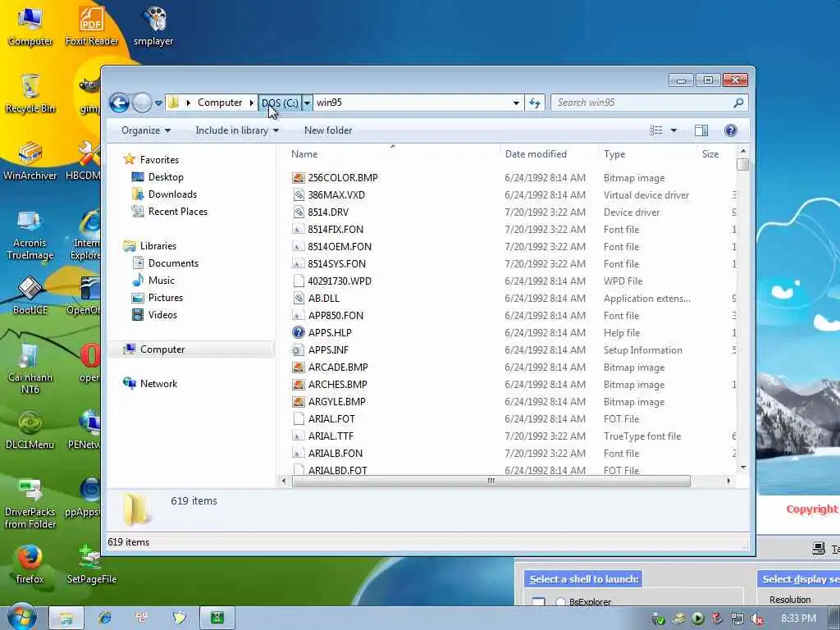This screenshot has width=840, height=630.
Task: Click the New folder button
Action: (328, 130)
